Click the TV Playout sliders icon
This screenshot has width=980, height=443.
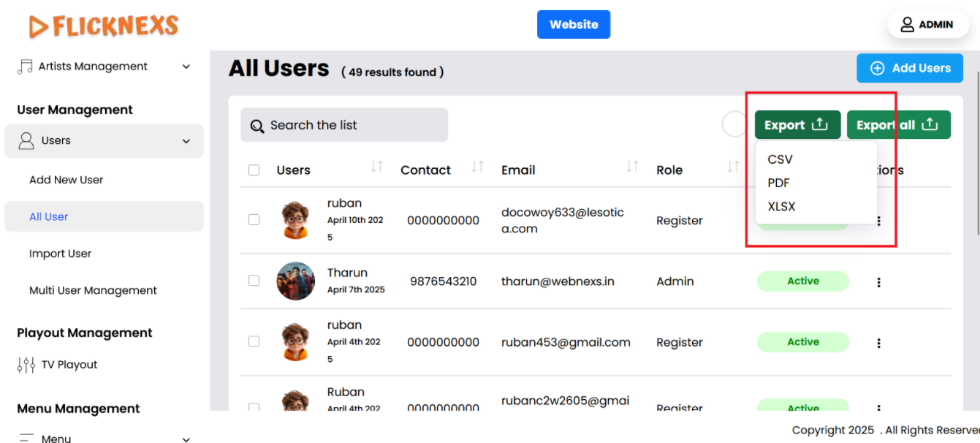[26, 365]
